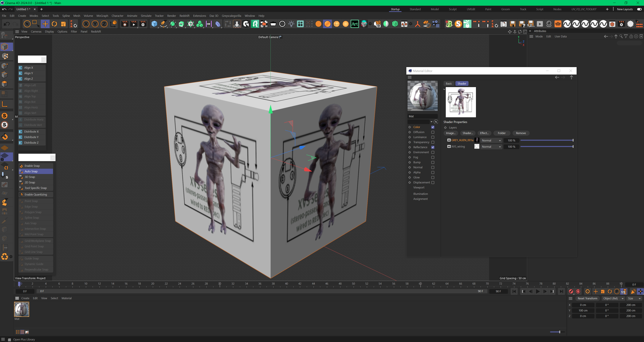The width and height of the screenshot is (644, 342).
Task: Enable the Diffusion channel checkbox
Action: pyautogui.click(x=433, y=132)
